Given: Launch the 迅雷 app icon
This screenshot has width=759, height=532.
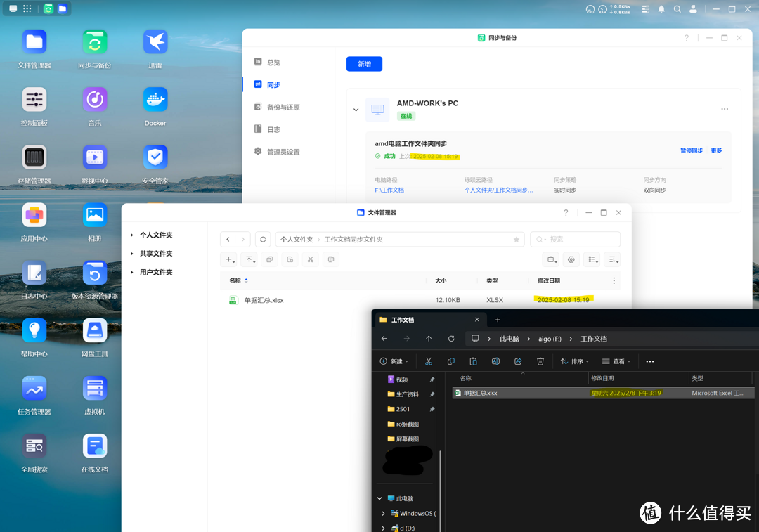Looking at the screenshot, I should coord(155,42).
